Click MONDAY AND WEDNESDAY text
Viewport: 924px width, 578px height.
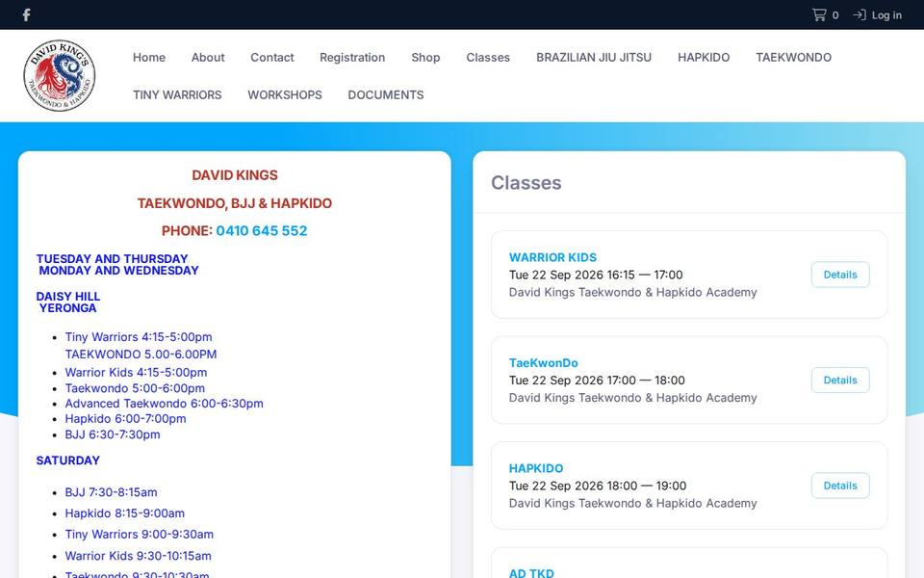pos(119,270)
